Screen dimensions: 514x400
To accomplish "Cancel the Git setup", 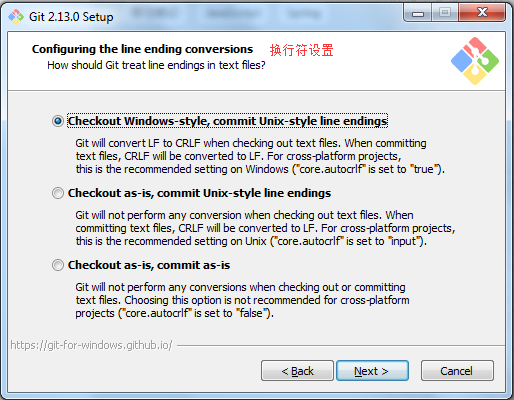I will click(x=457, y=371).
